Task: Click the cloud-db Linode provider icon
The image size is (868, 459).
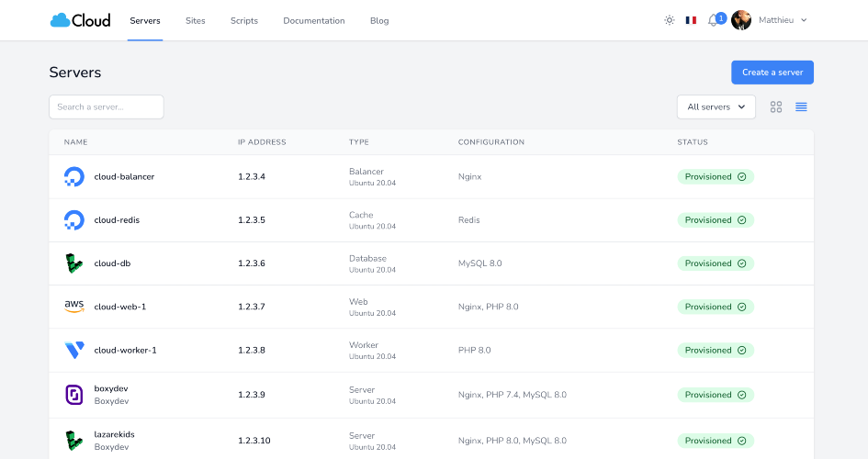Action: 74,263
